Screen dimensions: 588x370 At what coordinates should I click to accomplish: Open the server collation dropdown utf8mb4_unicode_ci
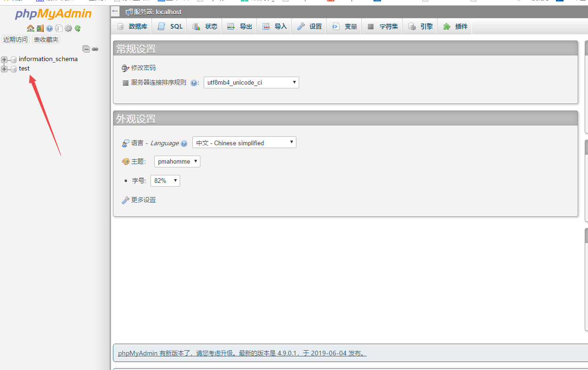tap(251, 82)
